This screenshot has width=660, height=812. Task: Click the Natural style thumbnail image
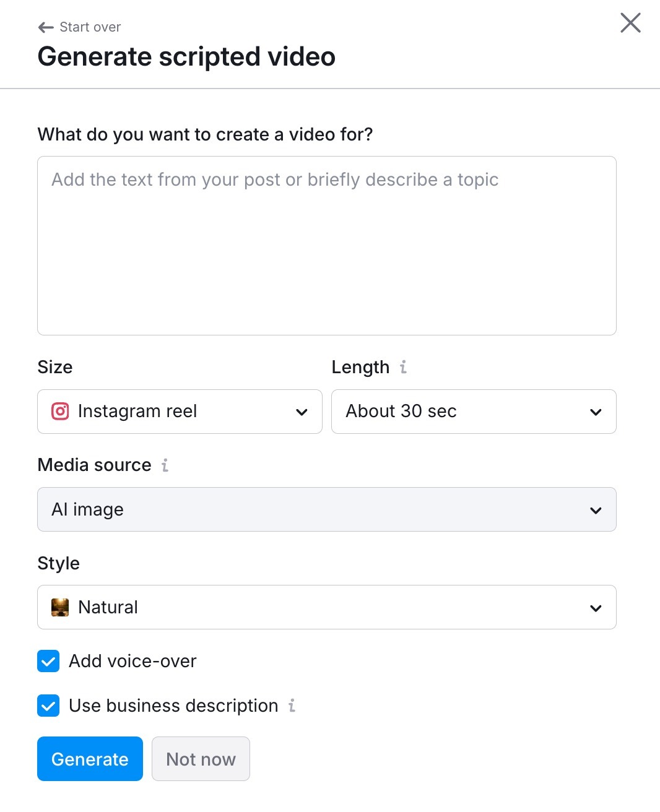pos(60,607)
